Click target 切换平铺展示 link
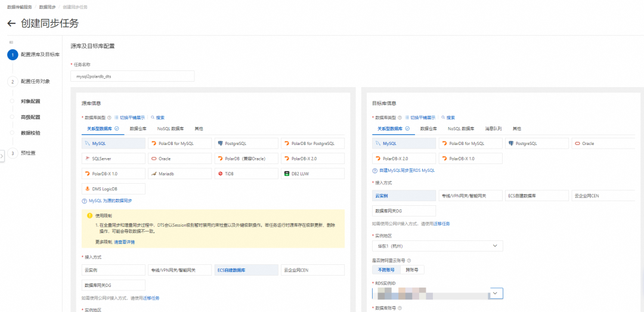Screen dimensions: 644x312 [422, 118]
